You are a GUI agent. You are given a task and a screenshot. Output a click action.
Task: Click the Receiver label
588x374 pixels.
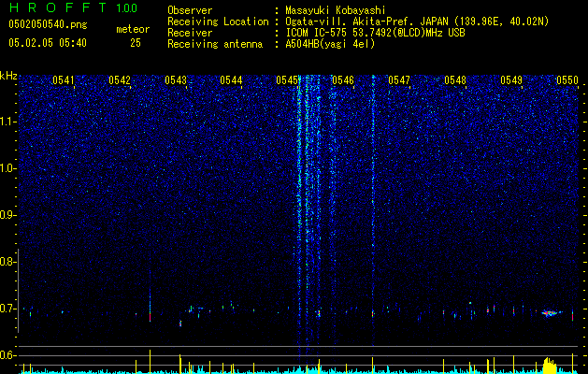pyautogui.click(x=190, y=33)
